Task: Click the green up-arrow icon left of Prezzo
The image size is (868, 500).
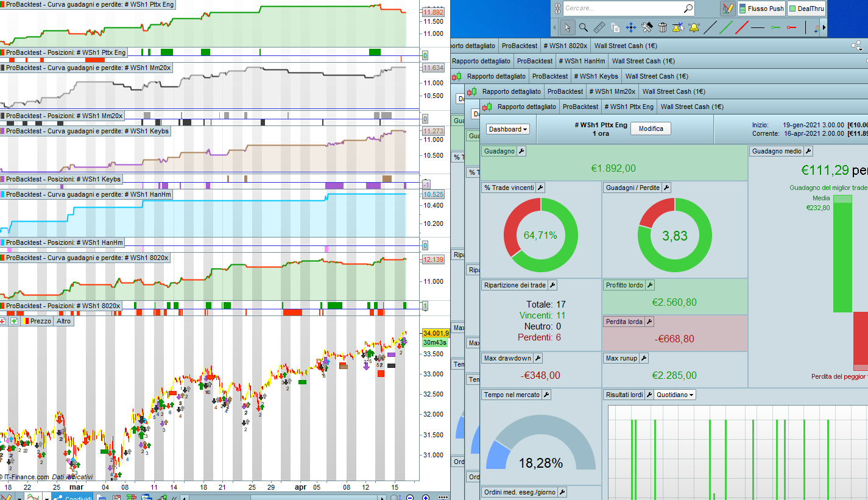Action: coord(14,321)
